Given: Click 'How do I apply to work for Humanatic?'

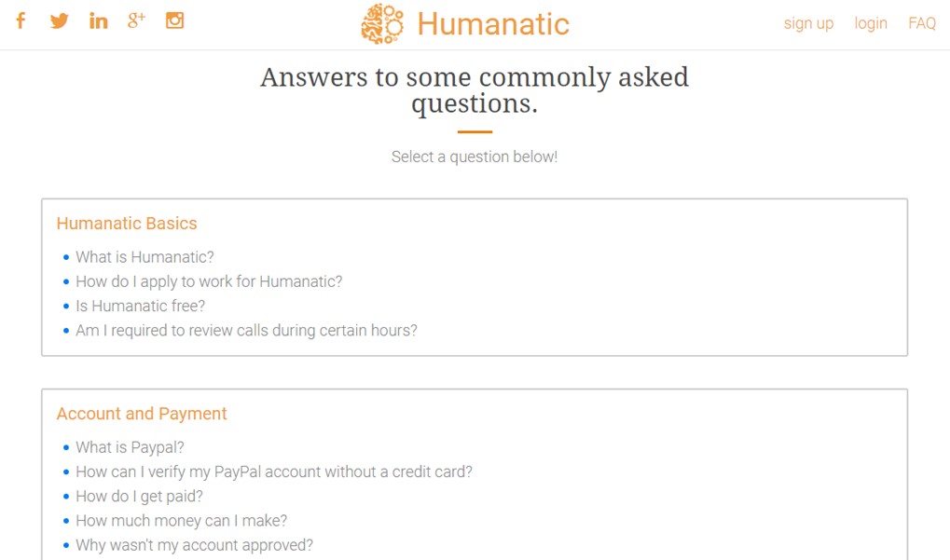Looking at the screenshot, I should coord(209,281).
